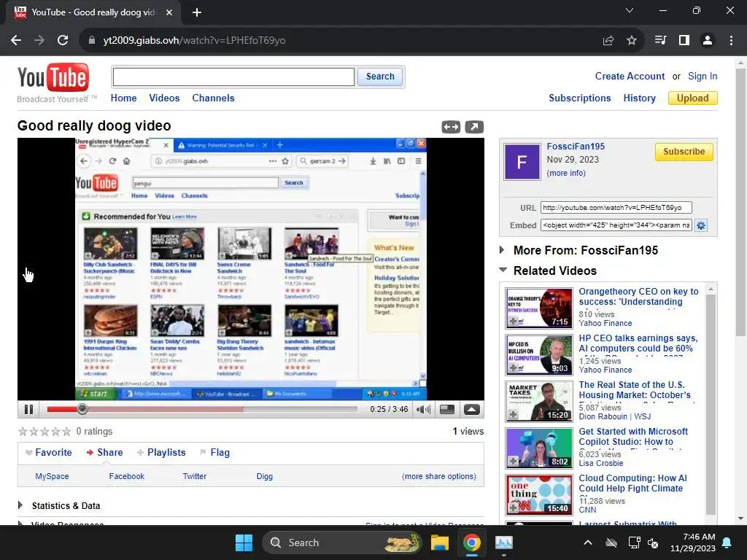Open Orangetheory CEO video thumbnail
This screenshot has height=560, width=747.
(x=539, y=308)
